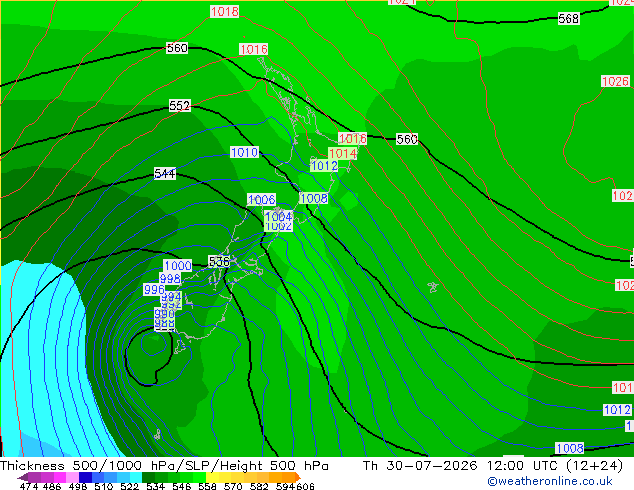The height and width of the screenshot is (490, 634).
Task: Click the blue "996" isobar label
Action: pos(154,289)
